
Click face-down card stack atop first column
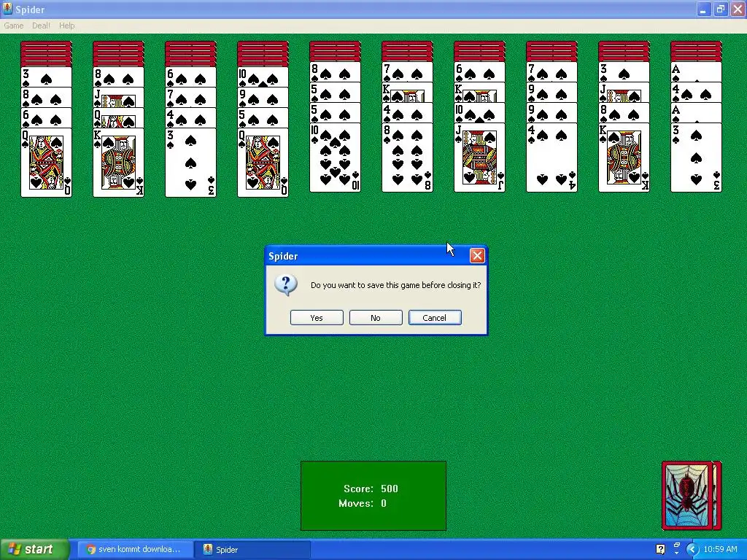pos(46,54)
